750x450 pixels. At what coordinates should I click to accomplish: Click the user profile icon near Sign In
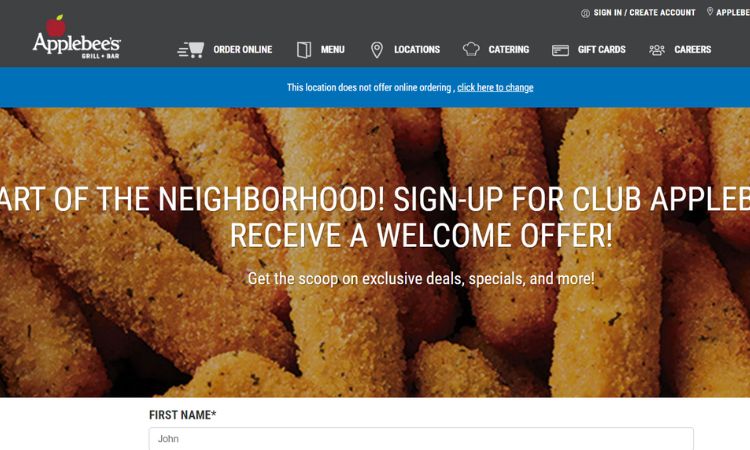click(585, 13)
